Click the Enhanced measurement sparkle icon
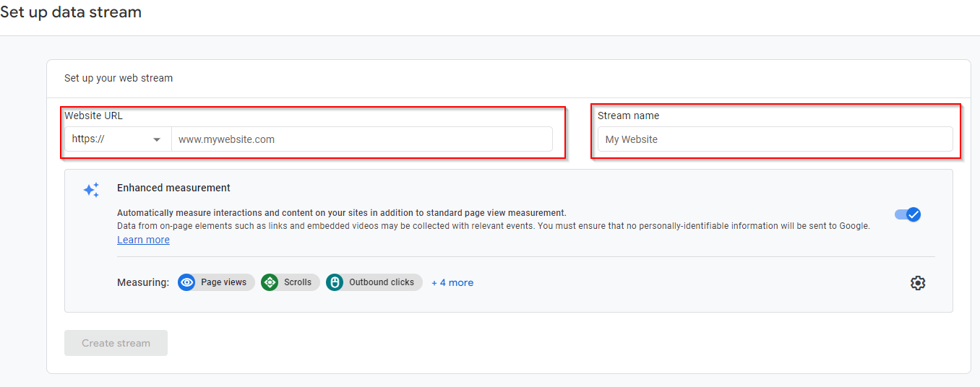 (x=91, y=190)
